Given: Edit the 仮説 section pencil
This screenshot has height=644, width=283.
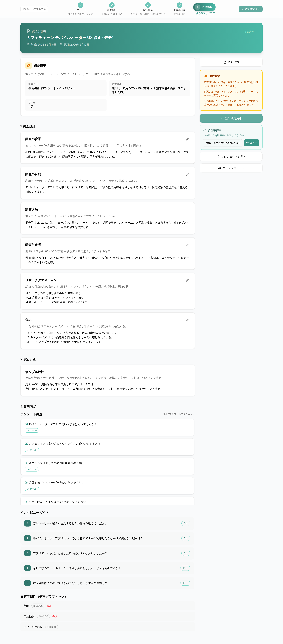Looking at the screenshot, I should (x=187, y=320).
